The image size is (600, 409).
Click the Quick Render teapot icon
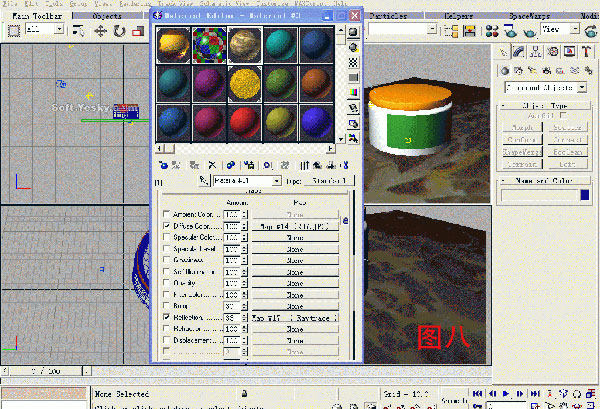coord(530,32)
